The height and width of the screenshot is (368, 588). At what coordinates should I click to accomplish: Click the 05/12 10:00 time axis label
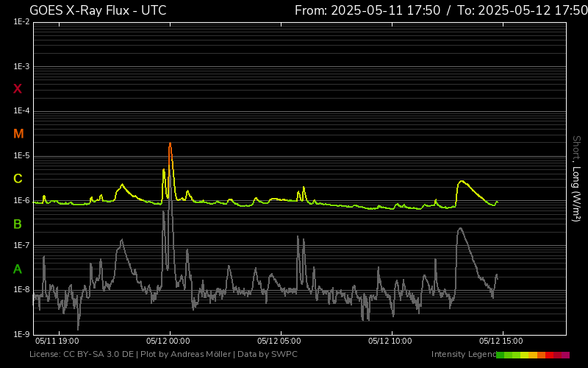tap(390, 341)
